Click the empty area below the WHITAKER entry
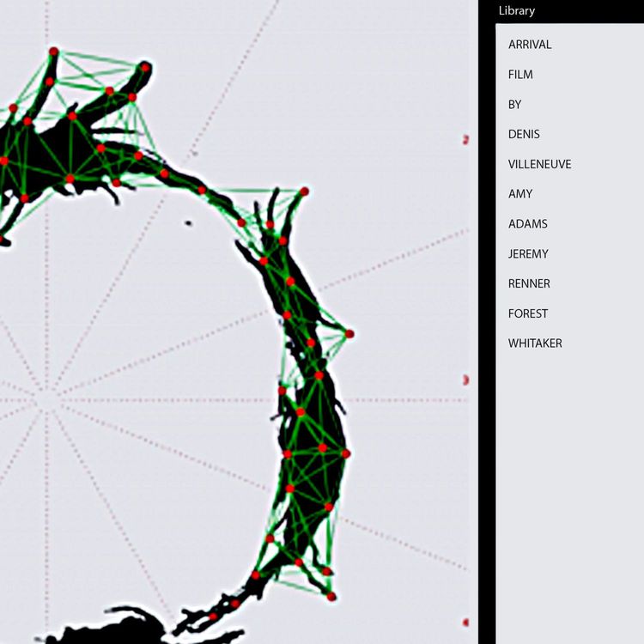The image size is (644, 644). click(567, 481)
